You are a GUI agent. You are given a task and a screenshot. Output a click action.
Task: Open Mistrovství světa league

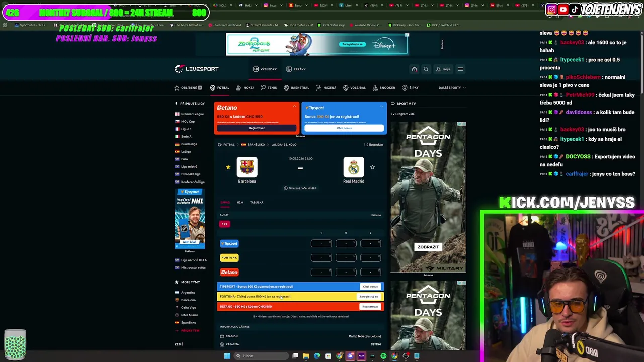(190, 268)
